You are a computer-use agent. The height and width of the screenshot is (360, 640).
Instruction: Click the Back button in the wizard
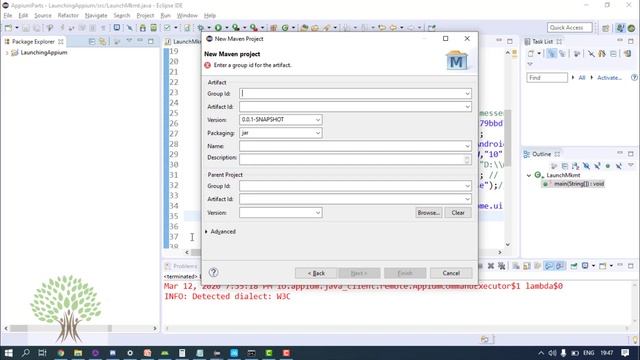(x=316, y=273)
